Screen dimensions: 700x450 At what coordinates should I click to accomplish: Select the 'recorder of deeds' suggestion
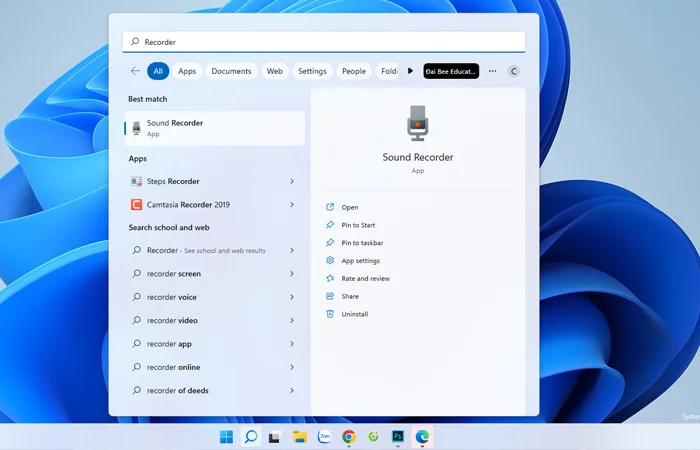[214, 391]
